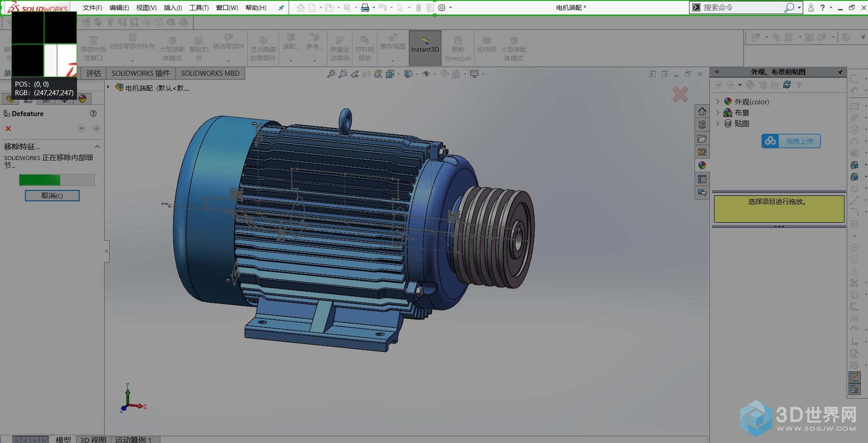Image resolution: width=868 pixels, height=443 pixels.
Task: Click the user login person icon
Action: pyautogui.click(x=811, y=8)
